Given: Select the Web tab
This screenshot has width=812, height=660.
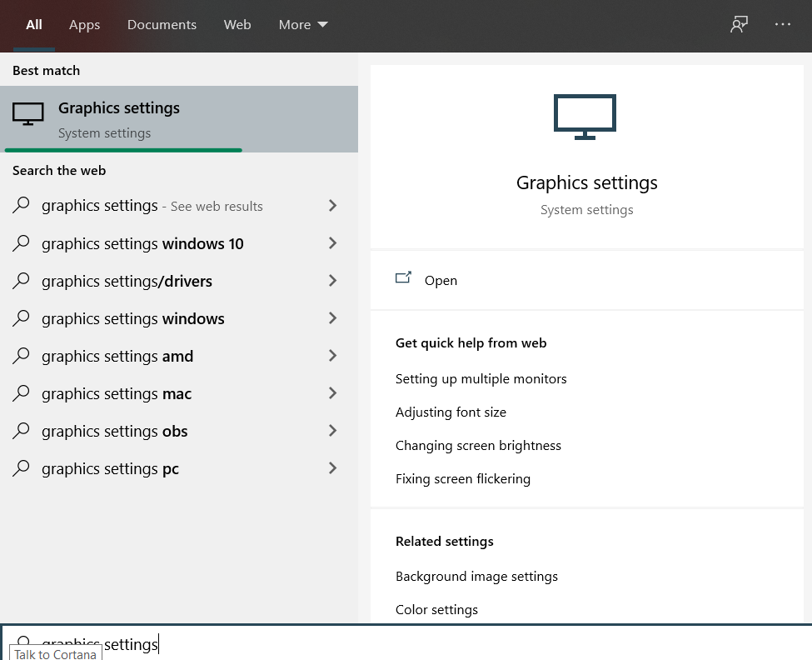Looking at the screenshot, I should click(237, 25).
